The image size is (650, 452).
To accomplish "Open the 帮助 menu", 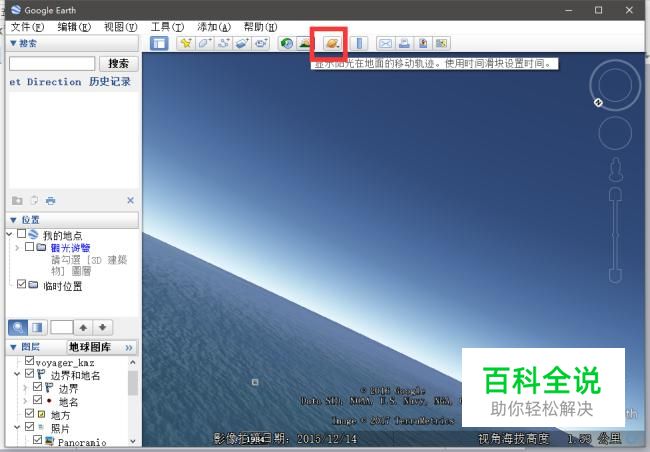I will click(260, 27).
